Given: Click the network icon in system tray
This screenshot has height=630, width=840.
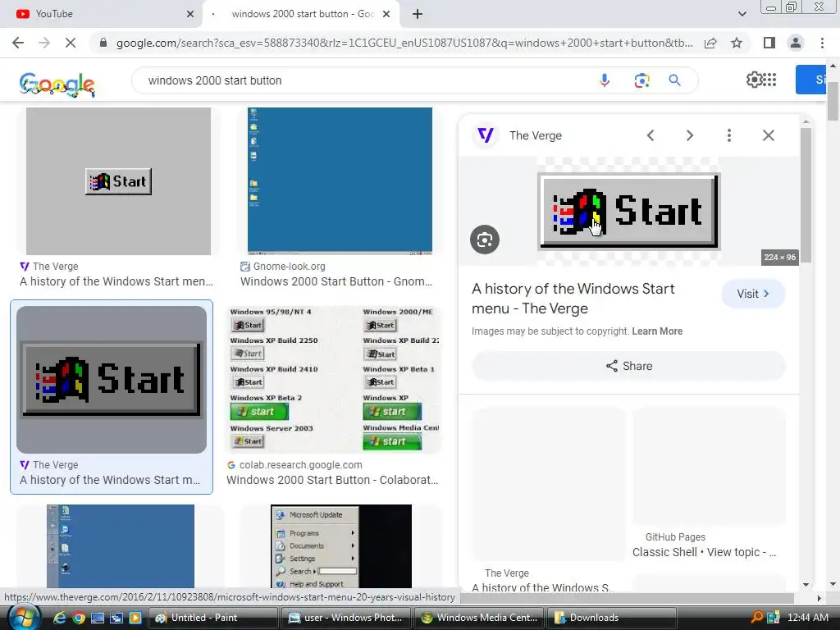Looking at the screenshot, I should [x=773, y=617].
